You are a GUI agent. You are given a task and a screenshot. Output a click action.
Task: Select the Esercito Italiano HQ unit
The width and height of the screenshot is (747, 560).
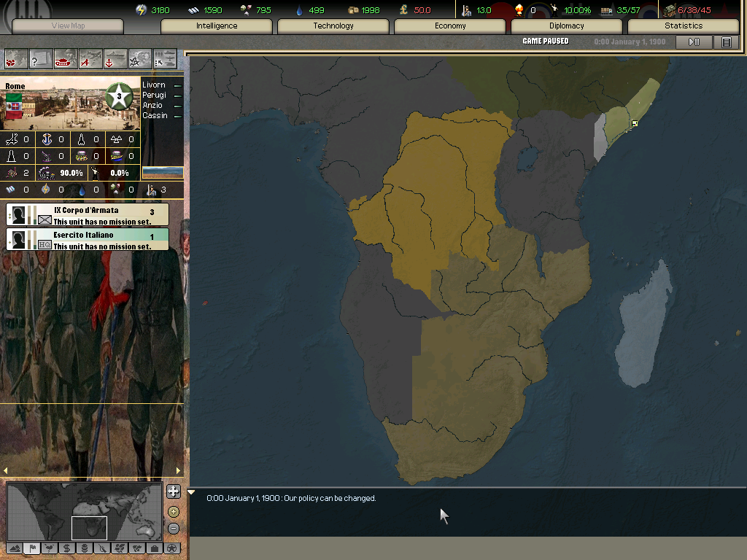tap(88, 240)
